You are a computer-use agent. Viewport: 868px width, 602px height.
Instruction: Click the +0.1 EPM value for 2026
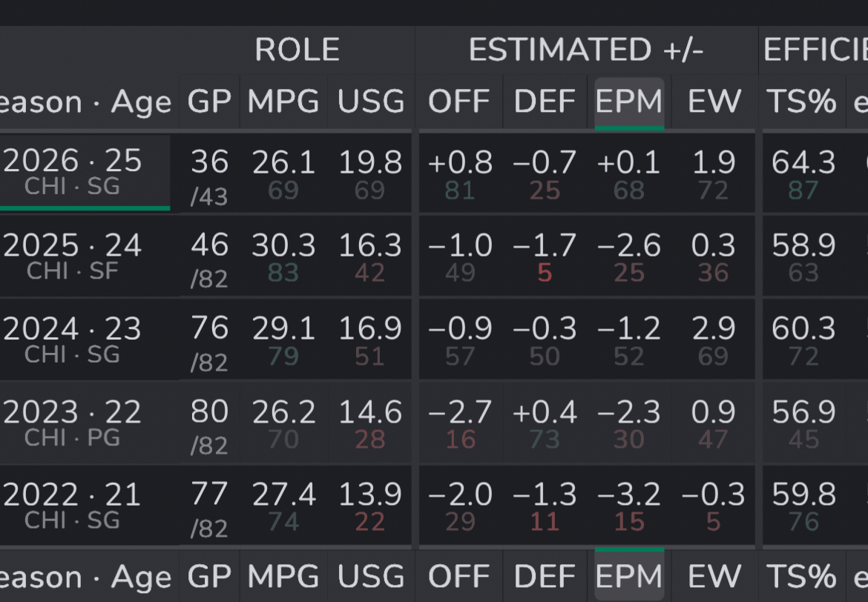[x=629, y=163]
